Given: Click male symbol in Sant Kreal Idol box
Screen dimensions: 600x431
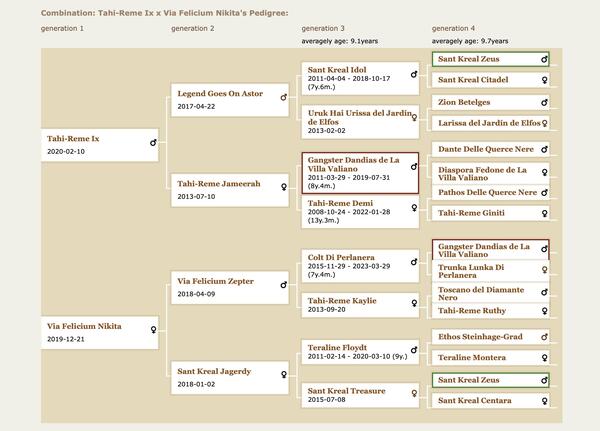Looking at the screenshot, I should pyautogui.click(x=414, y=74).
